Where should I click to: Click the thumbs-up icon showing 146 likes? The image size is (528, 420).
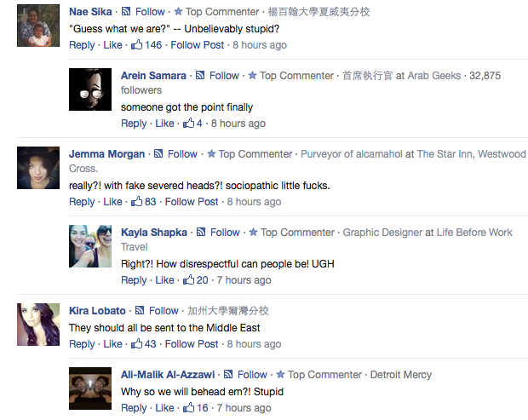click(135, 44)
